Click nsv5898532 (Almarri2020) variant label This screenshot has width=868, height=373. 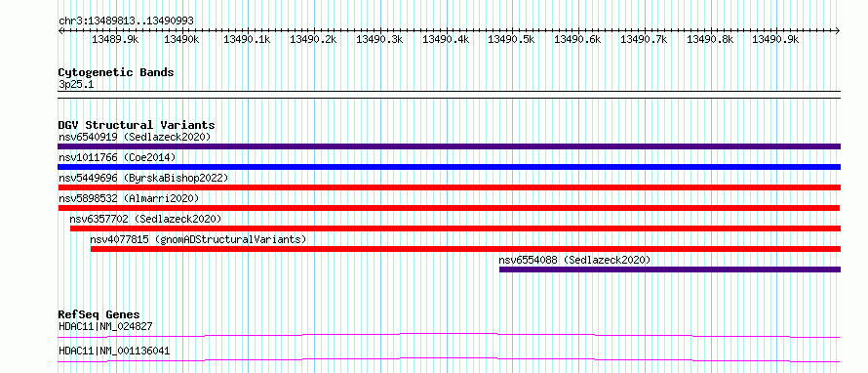point(129,198)
